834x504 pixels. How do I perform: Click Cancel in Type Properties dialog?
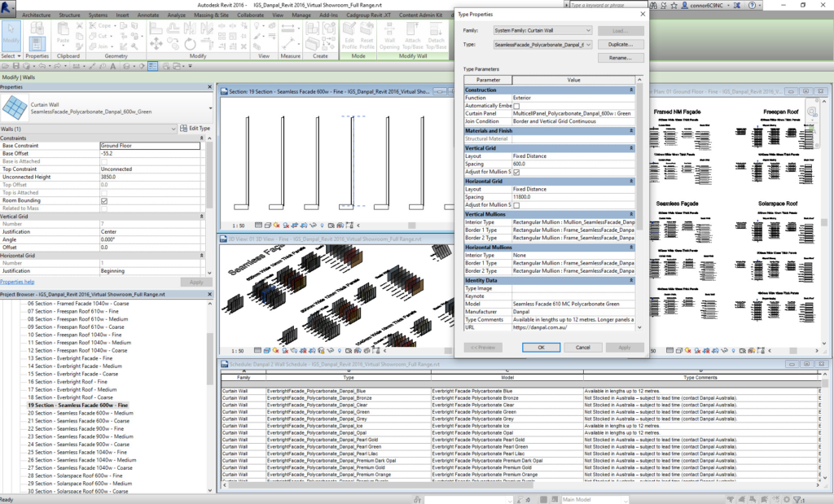(x=583, y=347)
